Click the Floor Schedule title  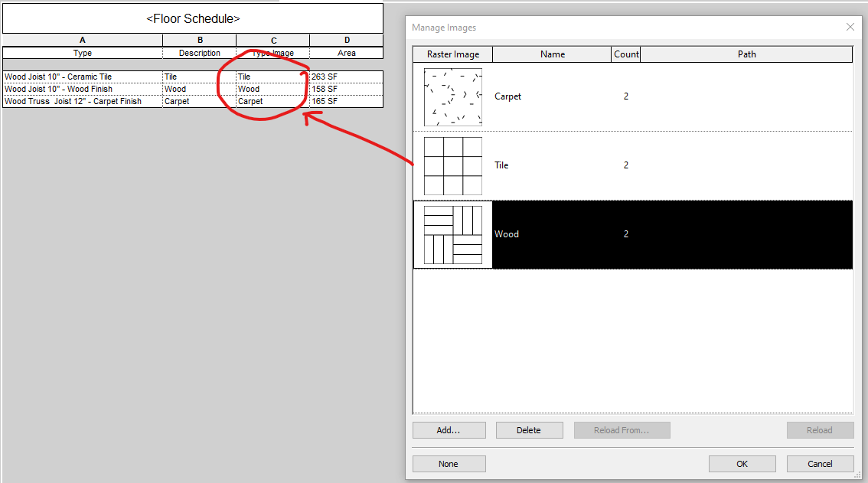point(192,18)
